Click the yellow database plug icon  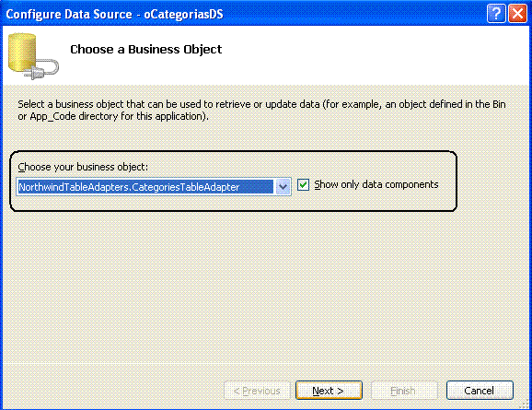click(33, 56)
